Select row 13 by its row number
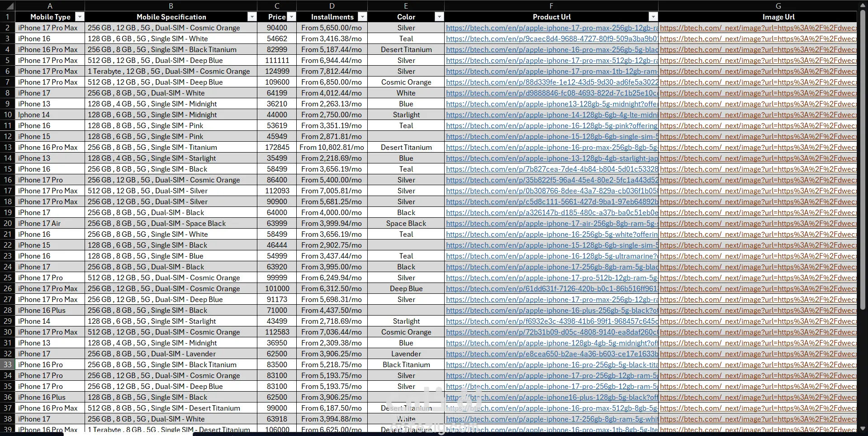 pos(8,147)
